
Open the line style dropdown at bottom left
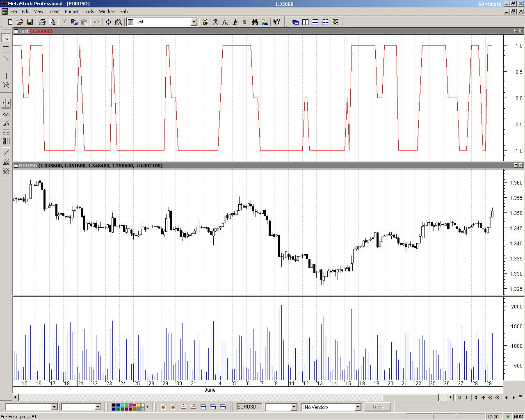[x=54, y=407]
